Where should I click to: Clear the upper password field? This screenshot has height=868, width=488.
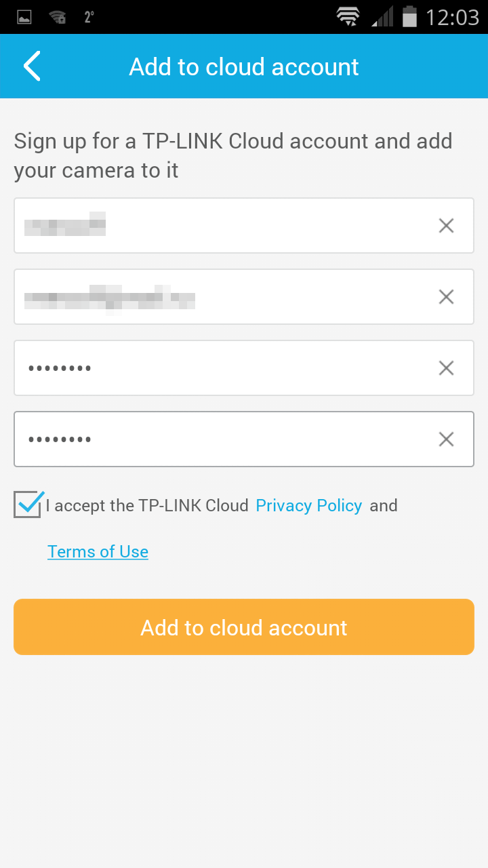(x=446, y=368)
